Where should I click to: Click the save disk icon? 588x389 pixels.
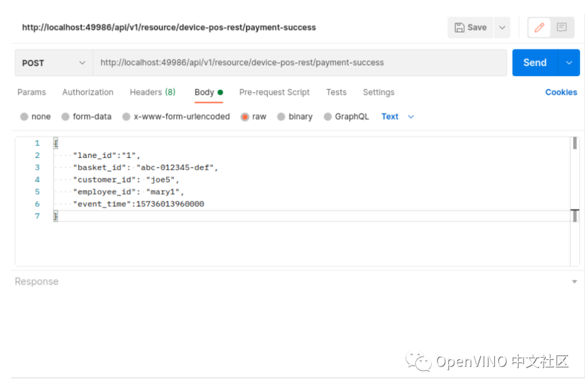460,27
